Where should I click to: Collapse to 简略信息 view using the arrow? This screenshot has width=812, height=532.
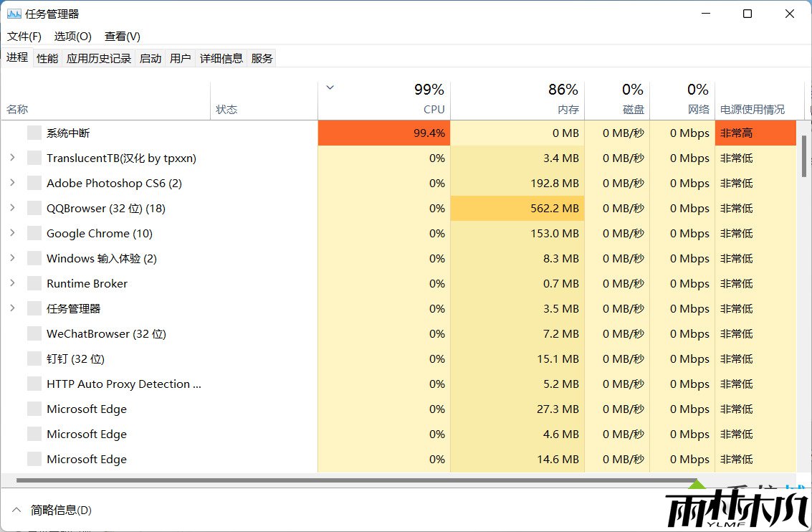point(16,510)
